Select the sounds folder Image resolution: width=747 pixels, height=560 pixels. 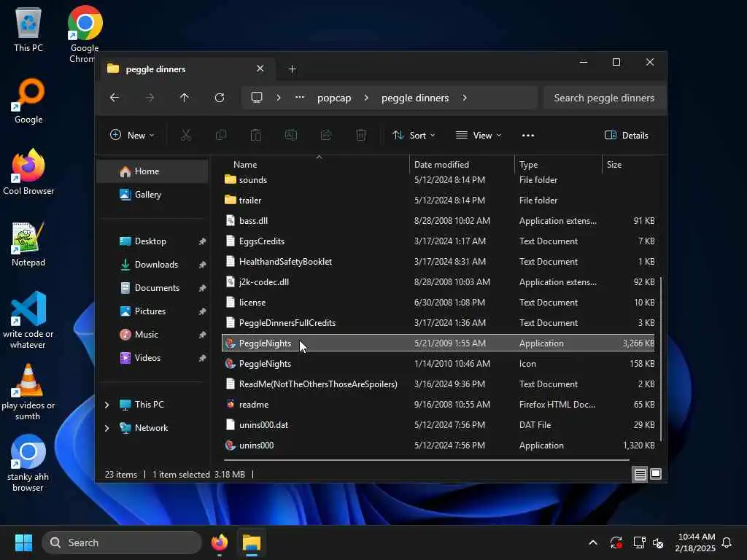tap(438, 180)
